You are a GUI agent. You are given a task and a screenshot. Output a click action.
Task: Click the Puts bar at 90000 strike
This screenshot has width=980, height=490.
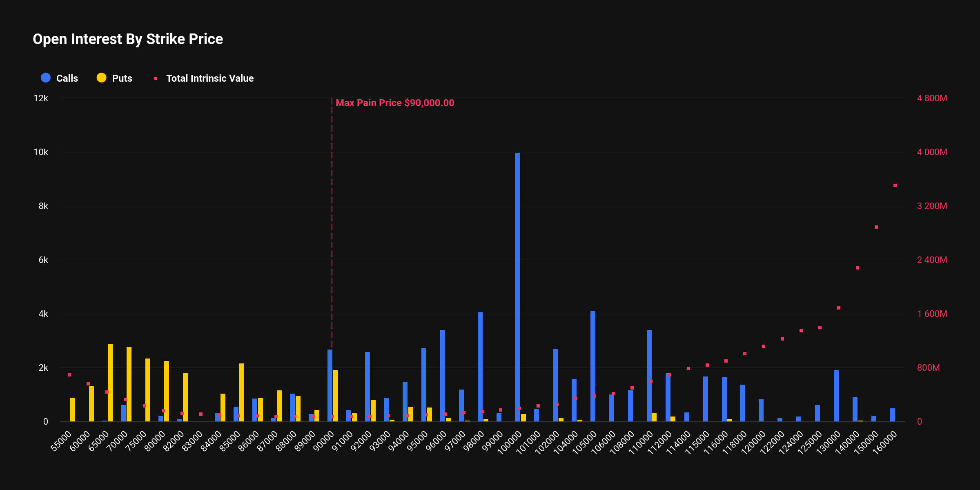point(336,396)
